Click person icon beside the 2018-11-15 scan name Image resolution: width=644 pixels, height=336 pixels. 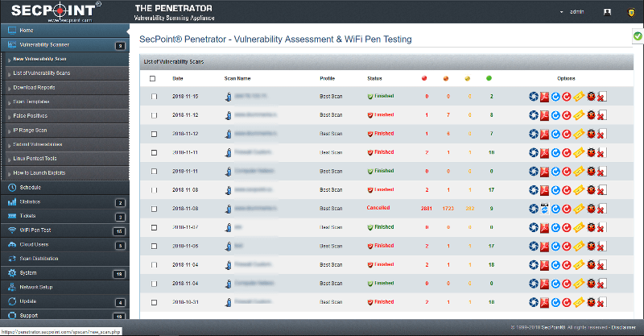pyautogui.click(x=229, y=97)
